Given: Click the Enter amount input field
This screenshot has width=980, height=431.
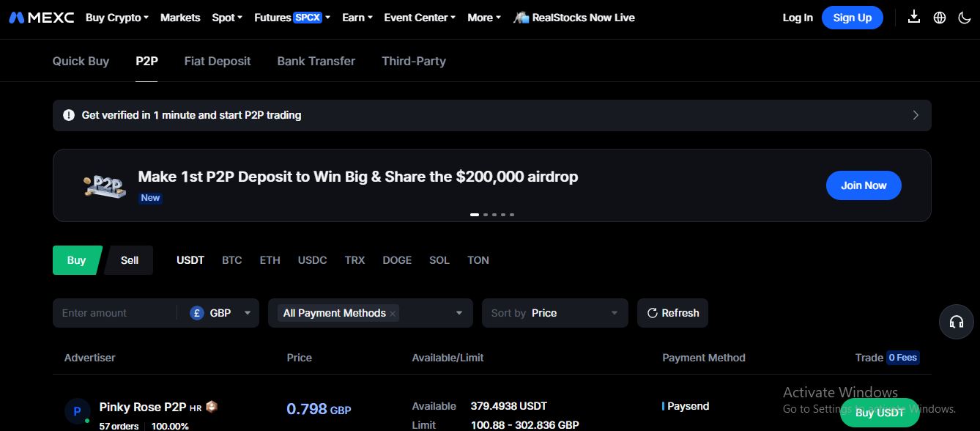Looking at the screenshot, I should pyautogui.click(x=114, y=313).
